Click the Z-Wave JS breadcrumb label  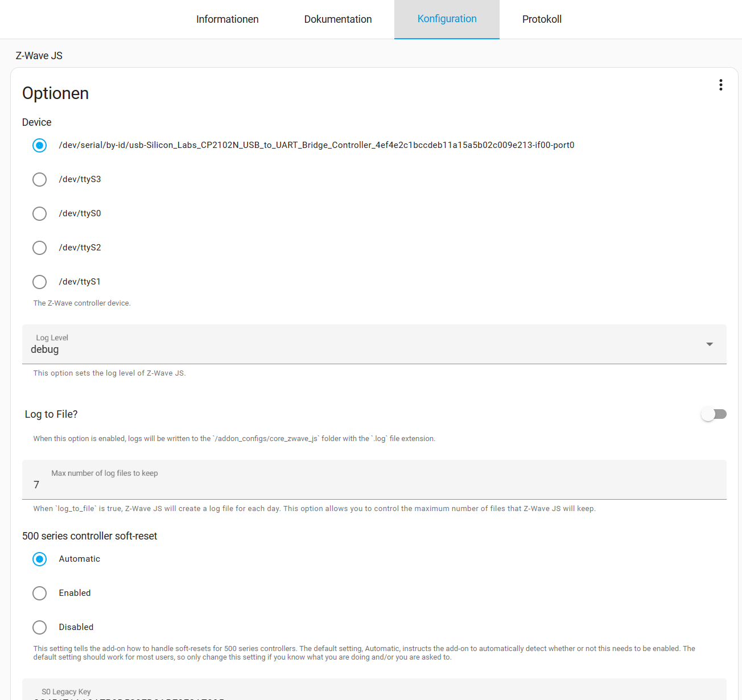(39, 55)
